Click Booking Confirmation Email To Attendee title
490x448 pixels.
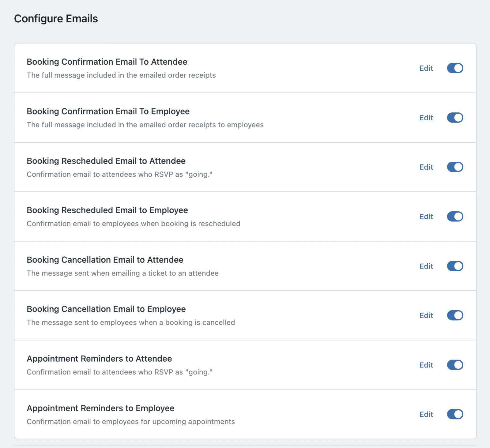(x=107, y=62)
